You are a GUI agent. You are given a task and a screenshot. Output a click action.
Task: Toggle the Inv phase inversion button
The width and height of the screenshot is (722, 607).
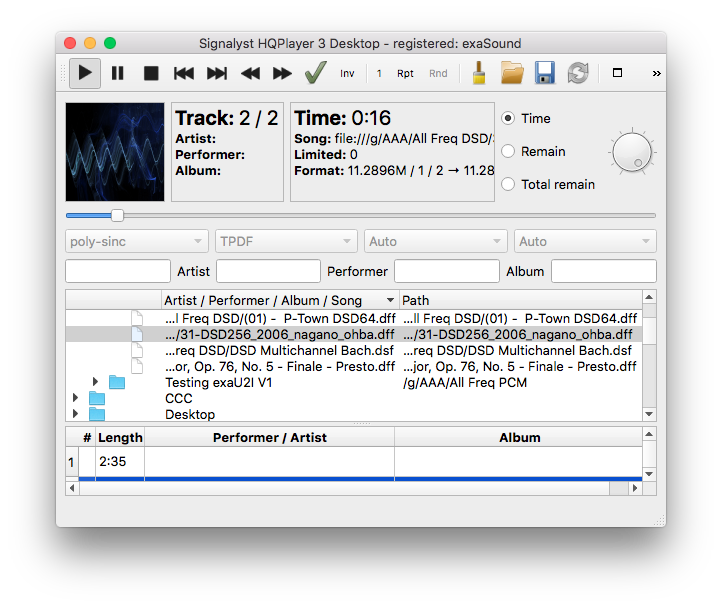point(347,73)
